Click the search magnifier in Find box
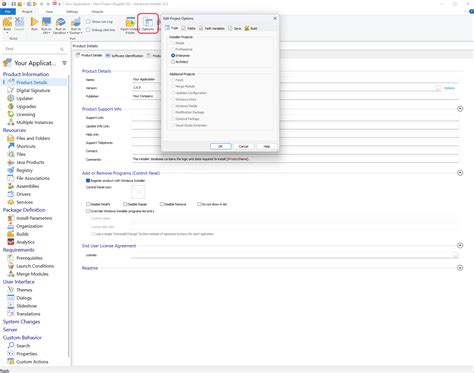Screen dimensions: 474x373 [x=62, y=49]
